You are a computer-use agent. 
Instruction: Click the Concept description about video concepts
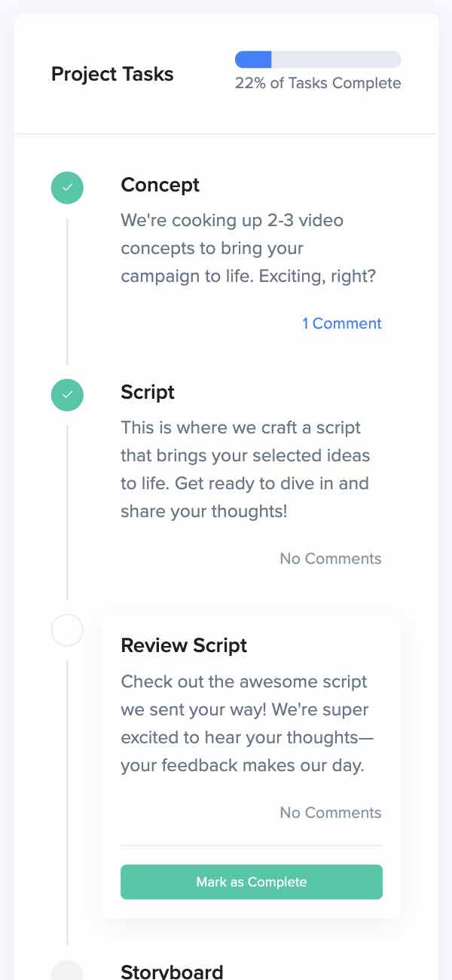[248, 249]
